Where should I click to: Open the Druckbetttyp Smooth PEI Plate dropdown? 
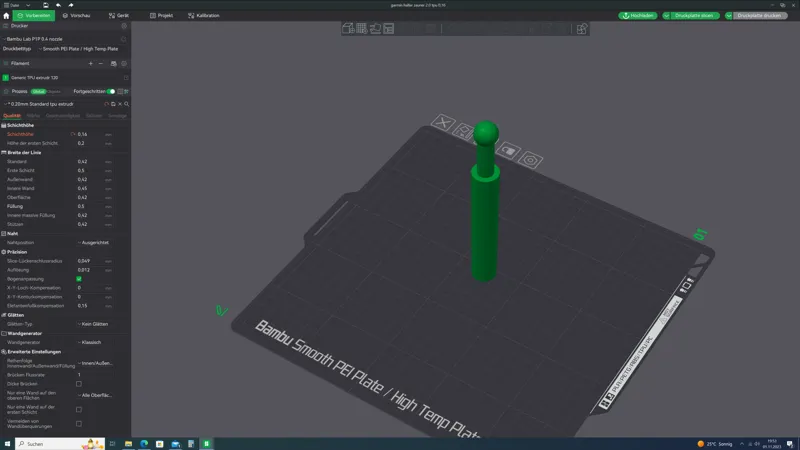78,49
